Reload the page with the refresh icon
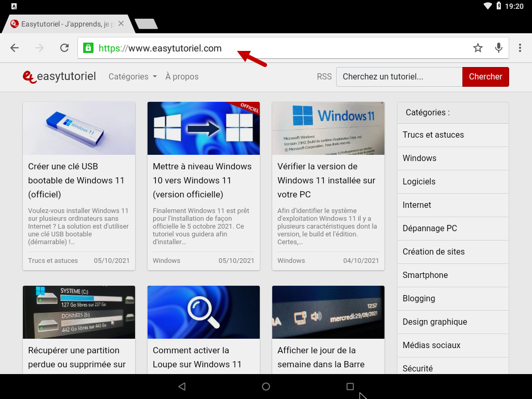Viewport: 532px width, 399px height. [64, 48]
